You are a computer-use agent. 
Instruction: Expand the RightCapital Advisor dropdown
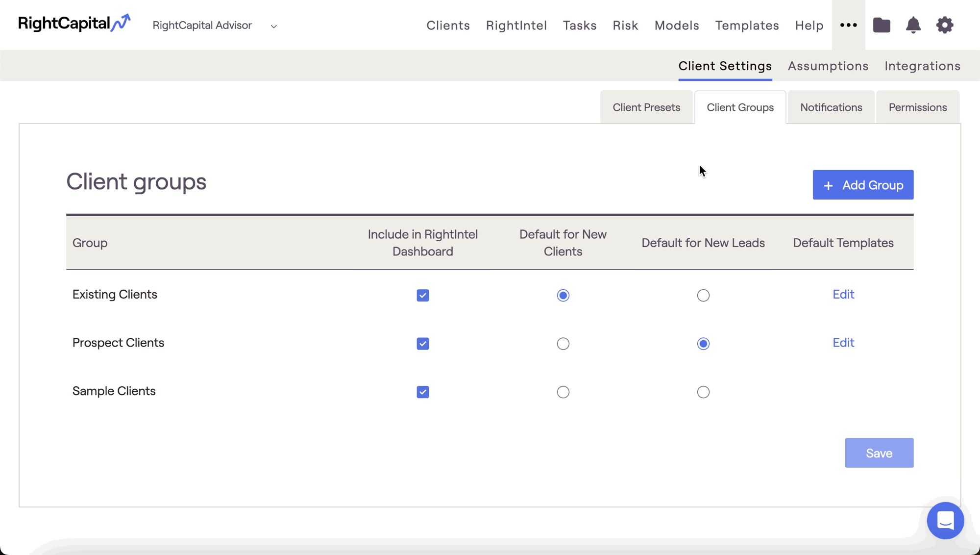[215, 25]
